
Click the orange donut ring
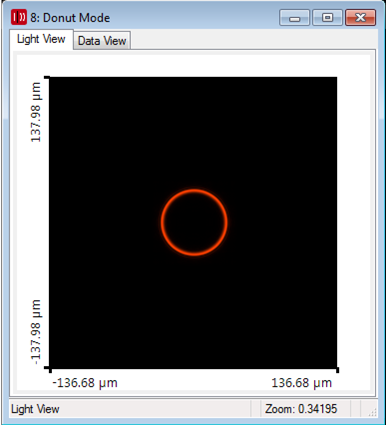tap(194, 190)
